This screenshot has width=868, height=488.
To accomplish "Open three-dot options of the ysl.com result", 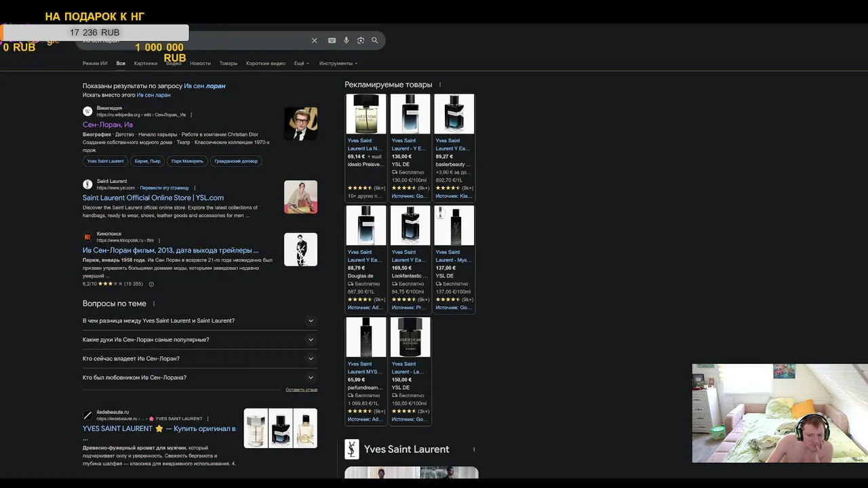I will click(x=195, y=188).
